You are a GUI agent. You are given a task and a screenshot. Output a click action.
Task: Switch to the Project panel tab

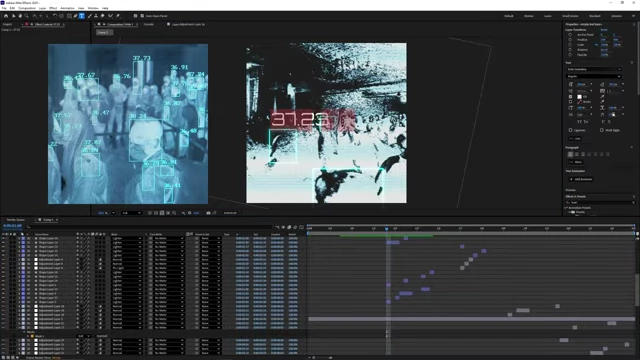point(7,24)
